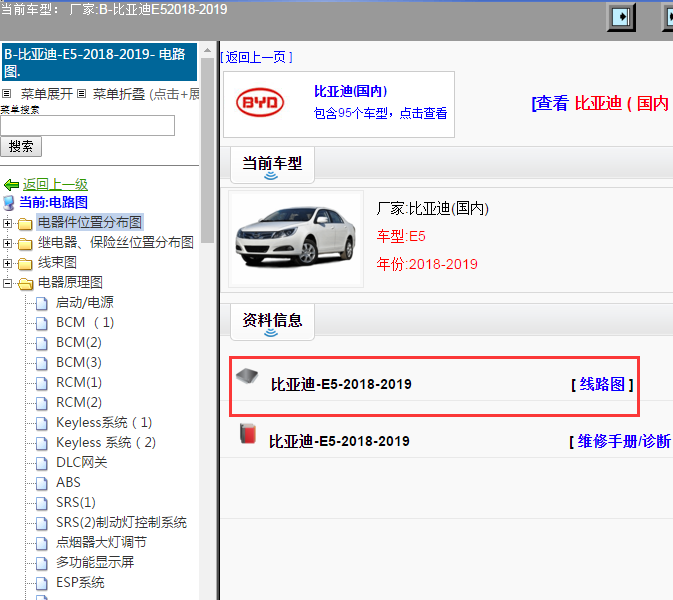Click the computer icon beside 当前:电路图
The width and height of the screenshot is (673, 600).
click(x=9, y=203)
